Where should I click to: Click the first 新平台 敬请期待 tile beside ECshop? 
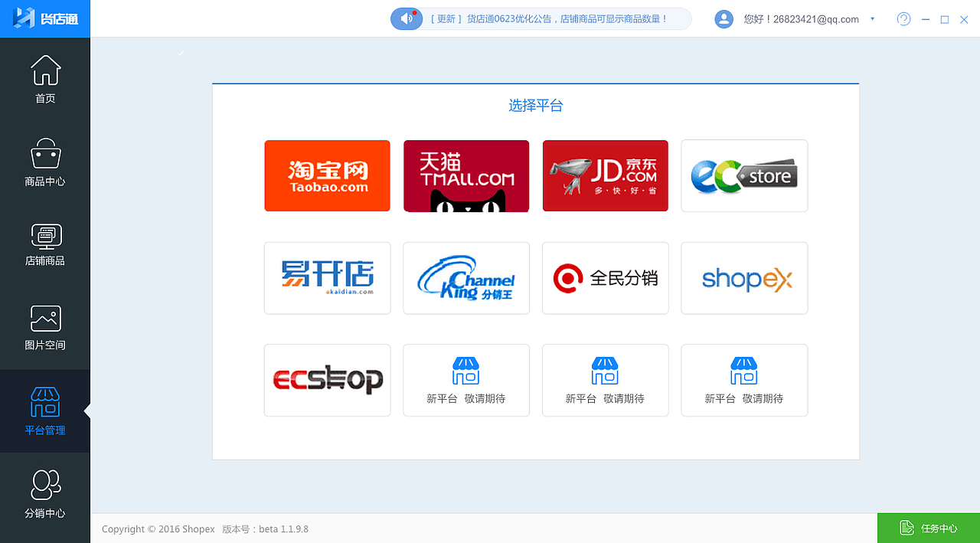466,381
